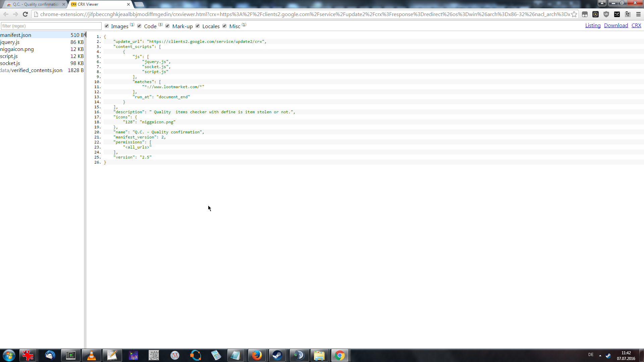Collapse the file list sidebar arrow
The image size is (644, 362).
pyautogui.click(x=85, y=35)
